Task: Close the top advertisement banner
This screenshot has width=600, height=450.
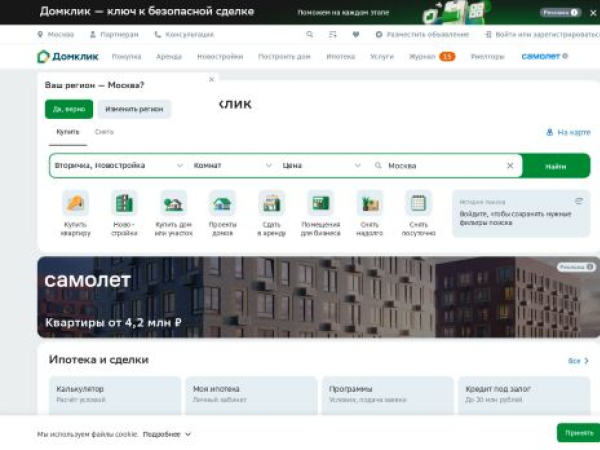Action: point(593,13)
